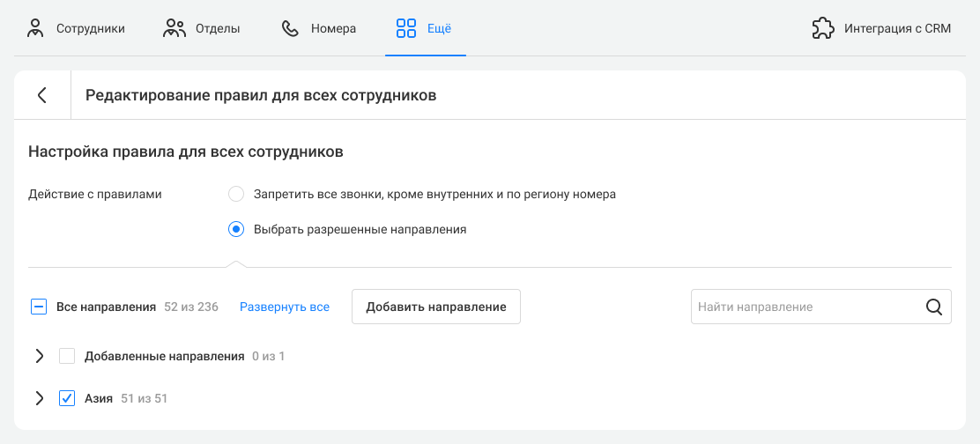This screenshot has width=980, height=444.
Task: Click the Сотрудники person icon
Action: click(35, 29)
